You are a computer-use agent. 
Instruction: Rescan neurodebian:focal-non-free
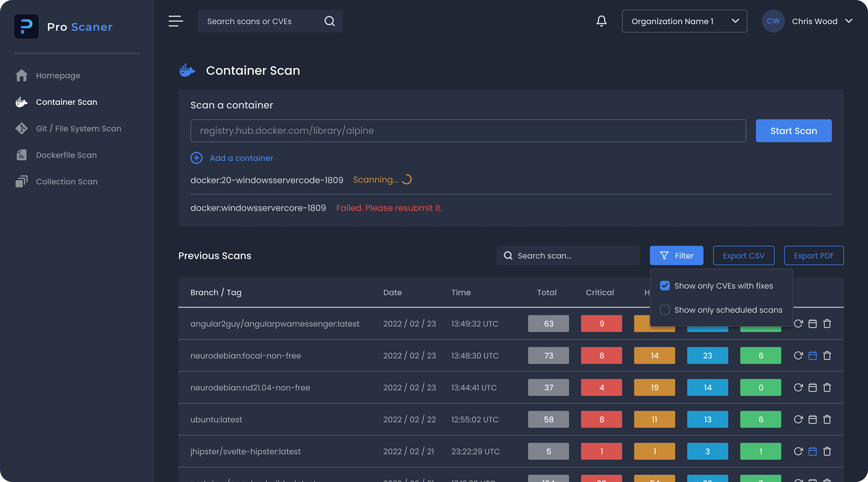point(798,355)
